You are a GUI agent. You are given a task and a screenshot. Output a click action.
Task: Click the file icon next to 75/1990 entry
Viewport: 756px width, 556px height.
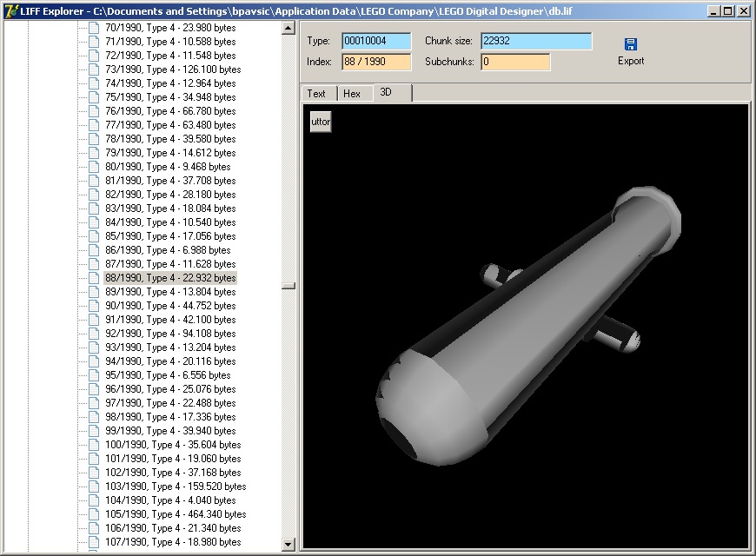pyautogui.click(x=95, y=97)
